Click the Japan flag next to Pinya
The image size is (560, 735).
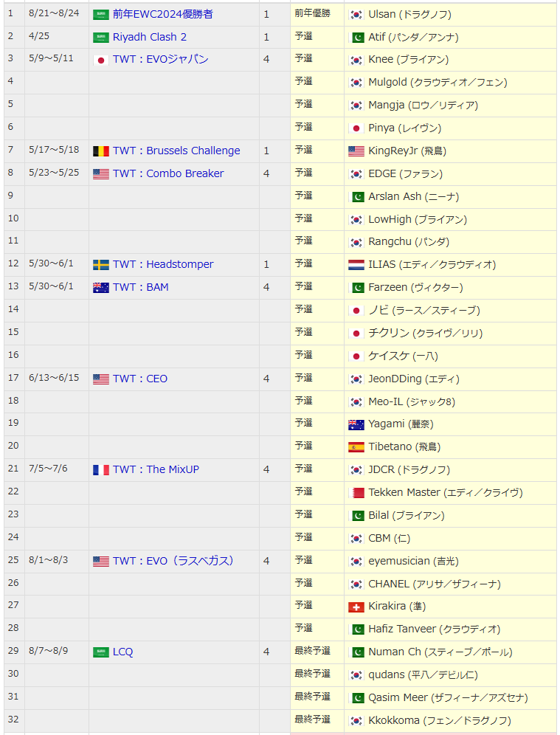[356, 128]
